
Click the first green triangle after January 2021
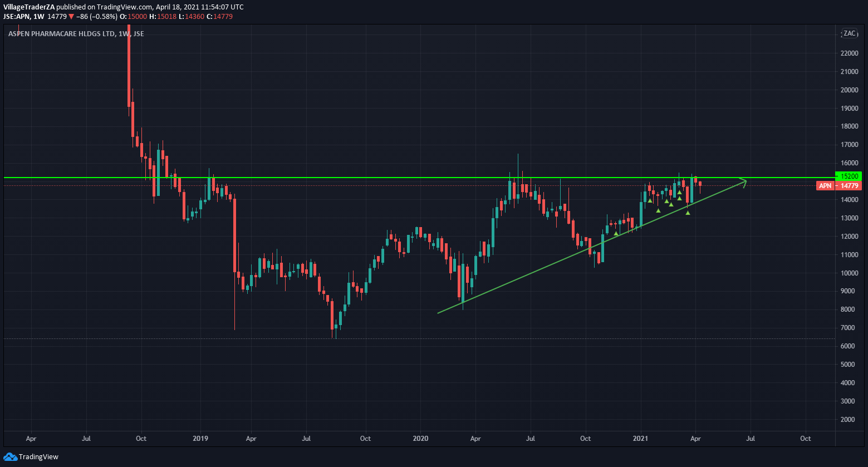[x=650, y=200]
